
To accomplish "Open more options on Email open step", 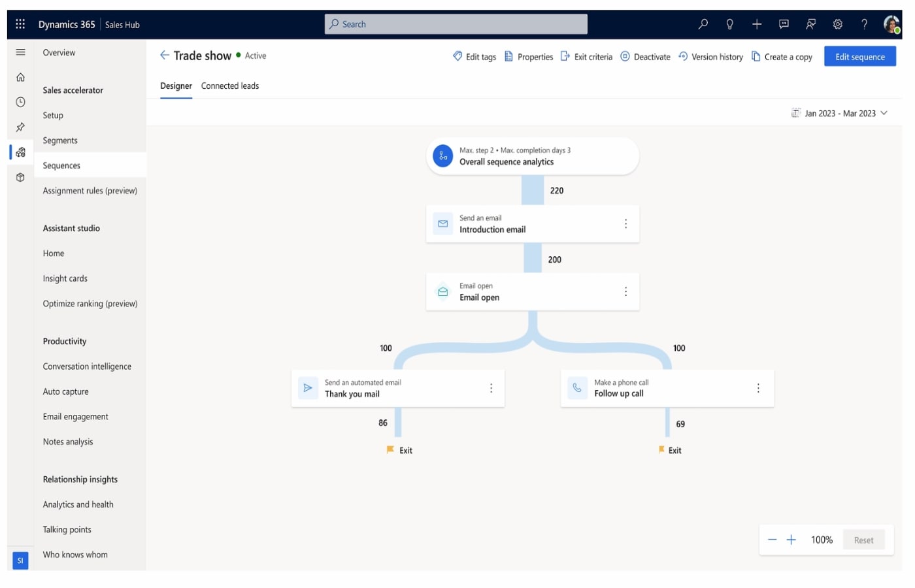I will click(625, 291).
